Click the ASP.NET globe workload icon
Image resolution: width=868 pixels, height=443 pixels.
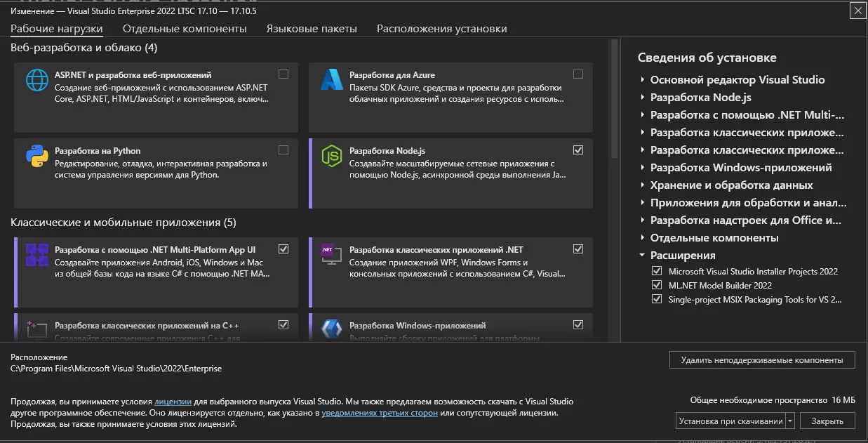[x=36, y=79]
